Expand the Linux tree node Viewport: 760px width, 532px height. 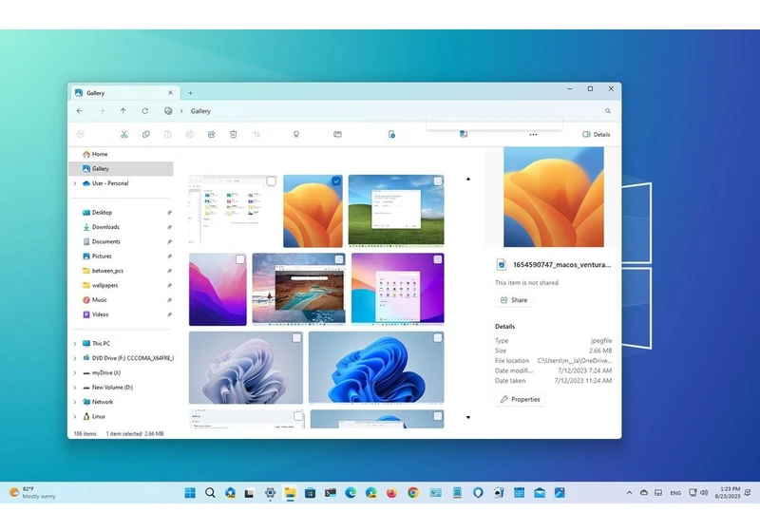(75, 417)
